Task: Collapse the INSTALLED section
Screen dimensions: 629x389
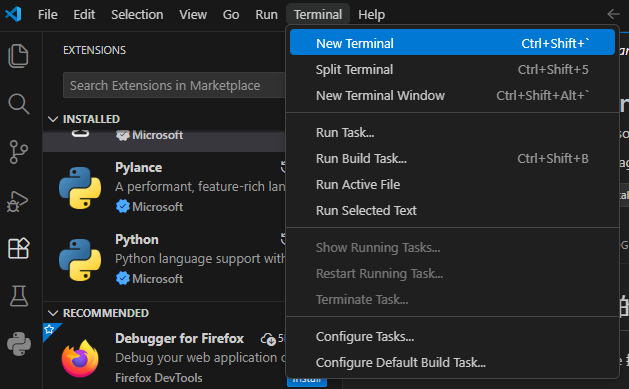Action: 53,119
